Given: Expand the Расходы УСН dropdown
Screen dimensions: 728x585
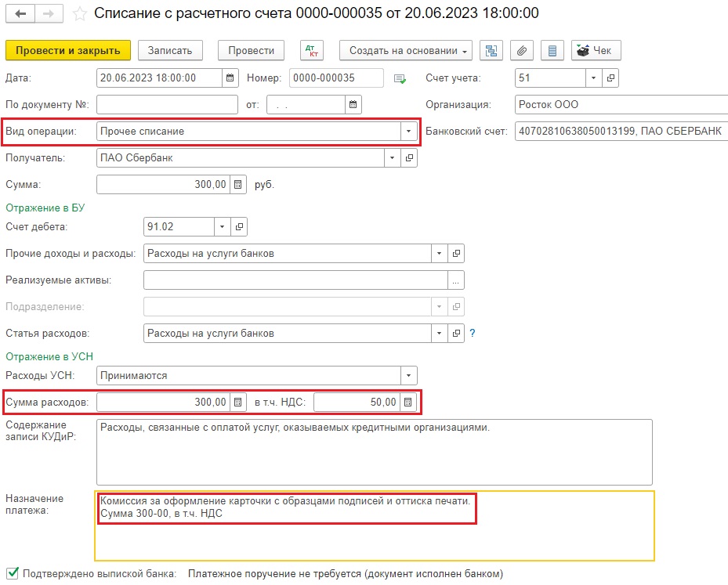Looking at the screenshot, I should pyautogui.click(x=408, y=375).
